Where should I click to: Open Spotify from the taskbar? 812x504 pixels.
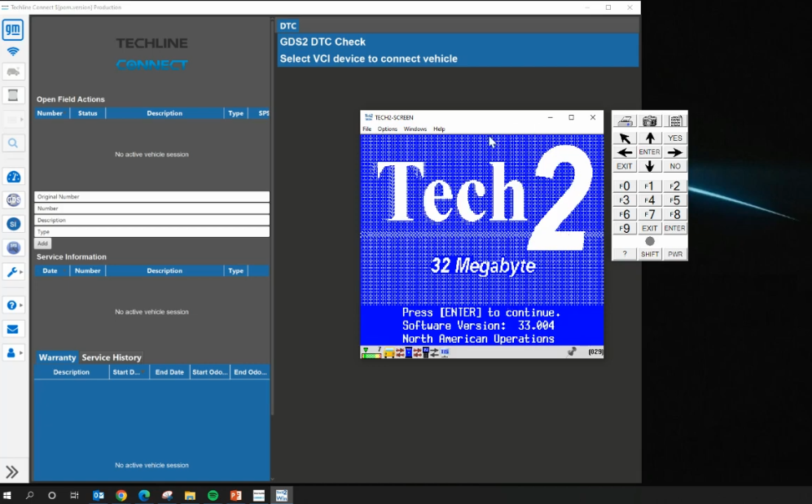[x=213, y=495]
